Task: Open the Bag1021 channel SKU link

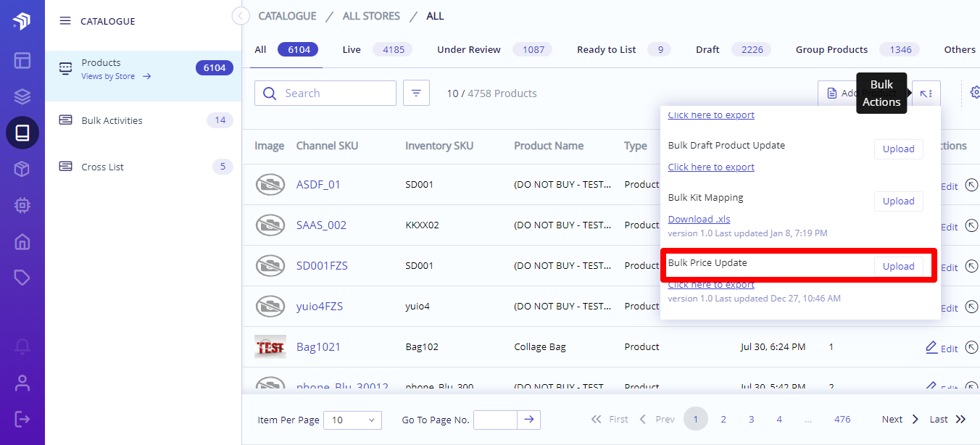Action: click(318, 346)
